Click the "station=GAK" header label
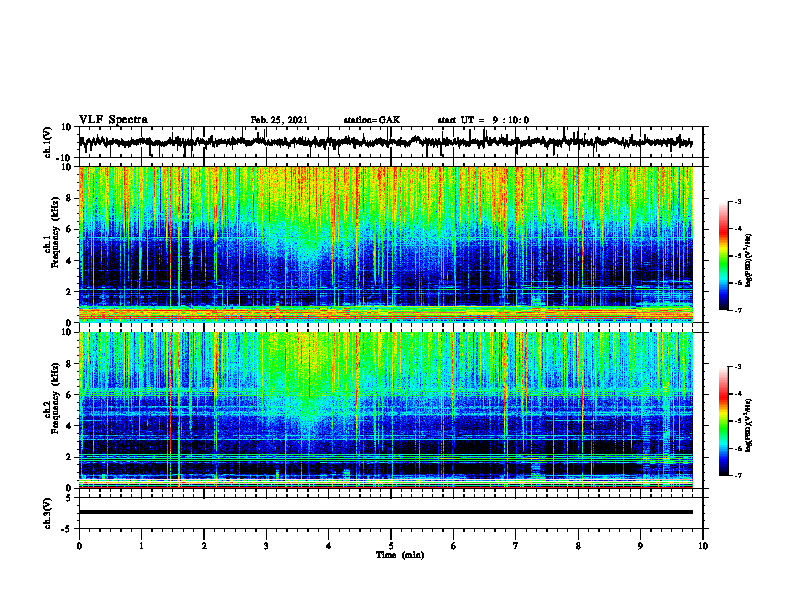 click(372, 120)
